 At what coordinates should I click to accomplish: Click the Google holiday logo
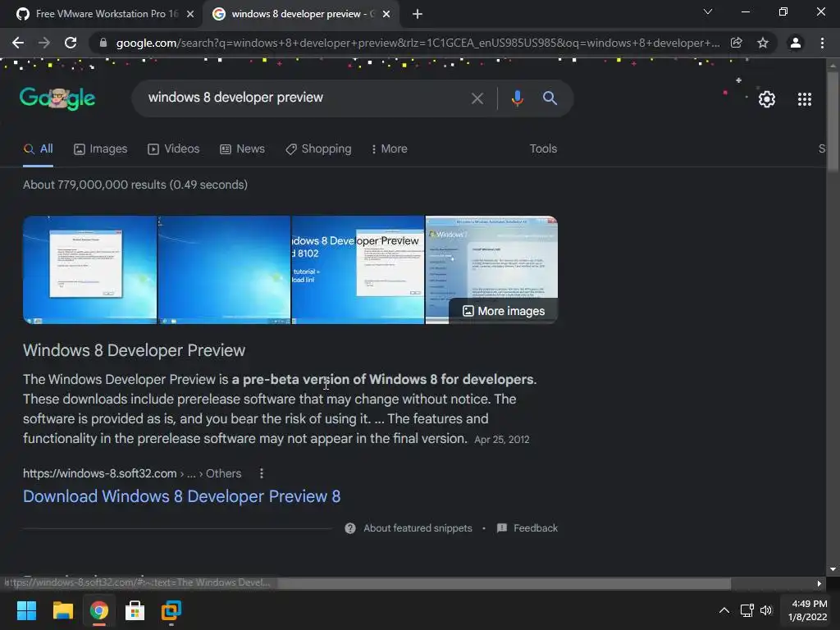pyautogui.click(x=57, y=98)
